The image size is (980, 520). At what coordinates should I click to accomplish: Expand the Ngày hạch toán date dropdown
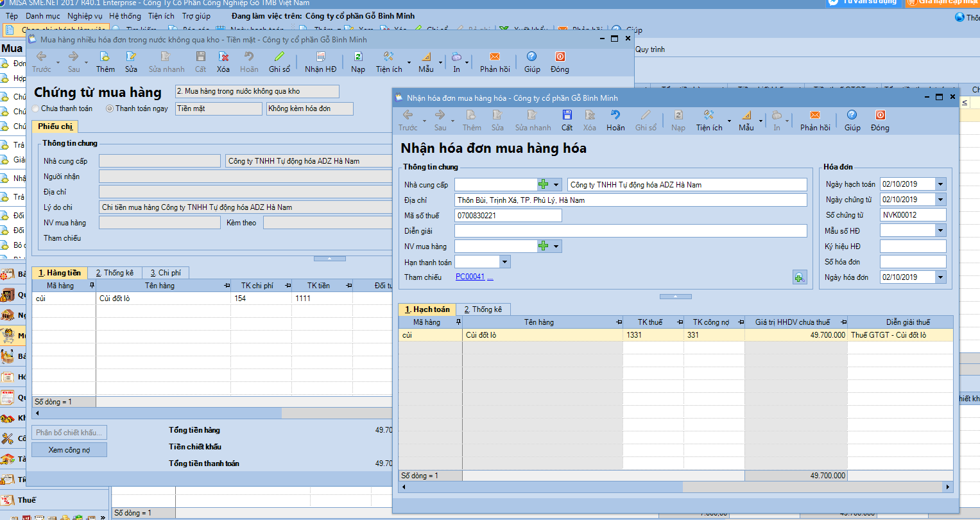[940, 184]
